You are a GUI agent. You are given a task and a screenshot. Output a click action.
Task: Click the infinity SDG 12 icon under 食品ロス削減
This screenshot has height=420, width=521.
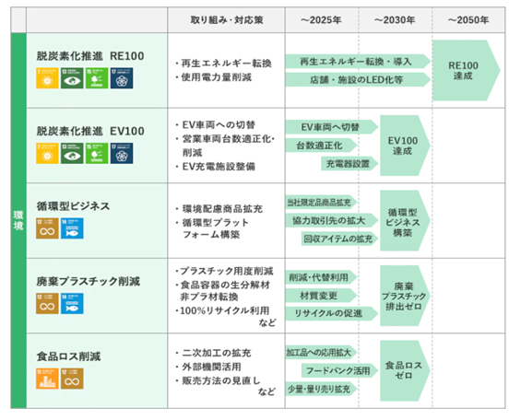click(72, 379)
